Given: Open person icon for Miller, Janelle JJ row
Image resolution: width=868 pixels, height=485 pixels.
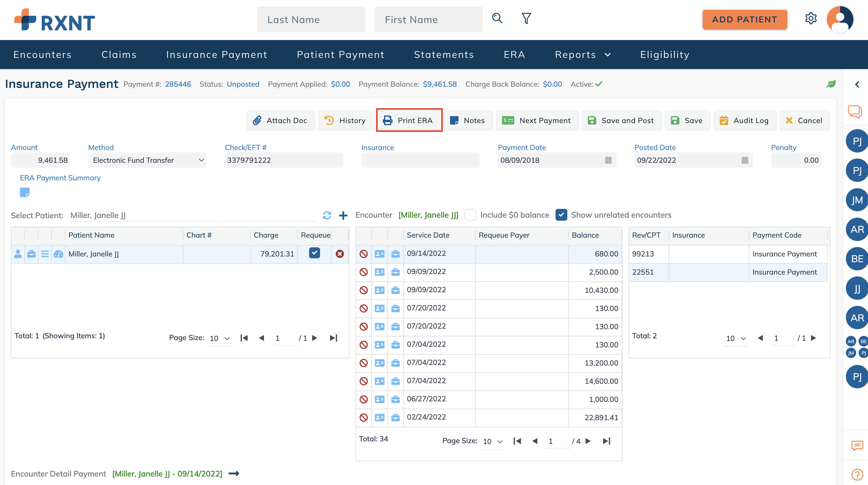Looking at the screenshot, I should 18,254.
